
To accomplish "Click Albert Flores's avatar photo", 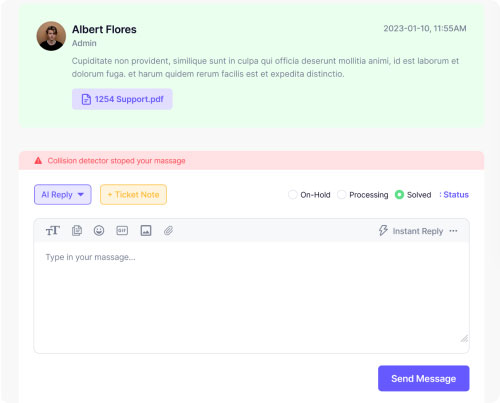I will click(51, 36).
